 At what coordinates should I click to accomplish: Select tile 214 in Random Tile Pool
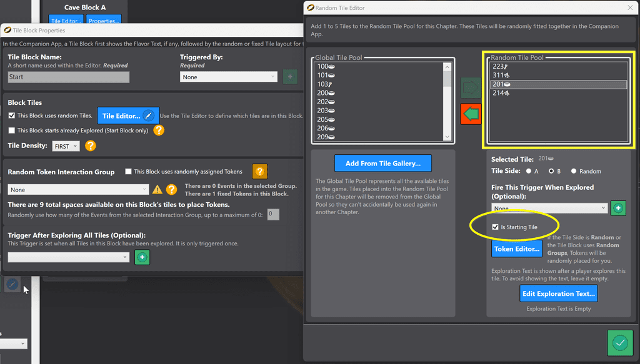558,93
